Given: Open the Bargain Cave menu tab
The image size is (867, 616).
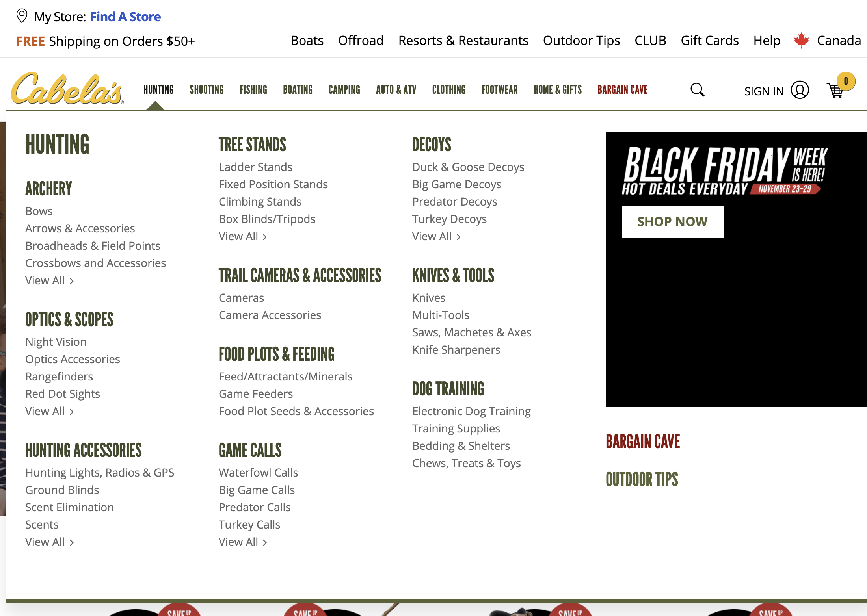Looking at the screenshot, I should pos(622,90).
